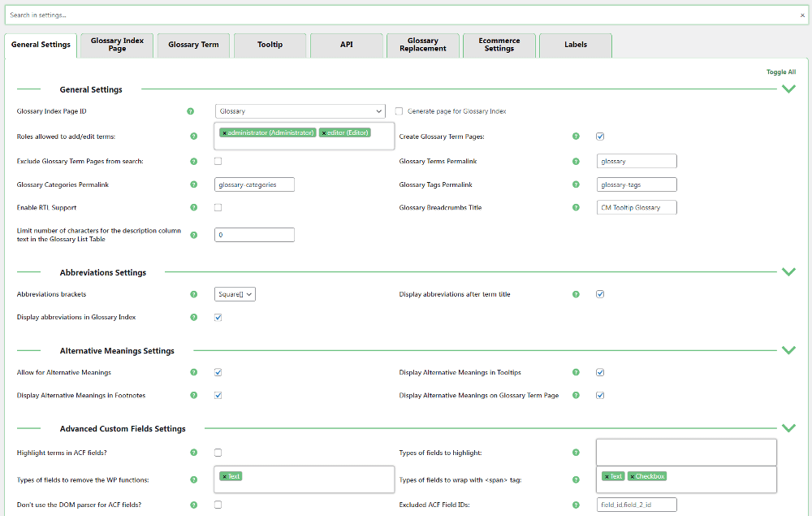Remove the editor role tag
The width and height of the screenshot is (812, 516).
324,132
